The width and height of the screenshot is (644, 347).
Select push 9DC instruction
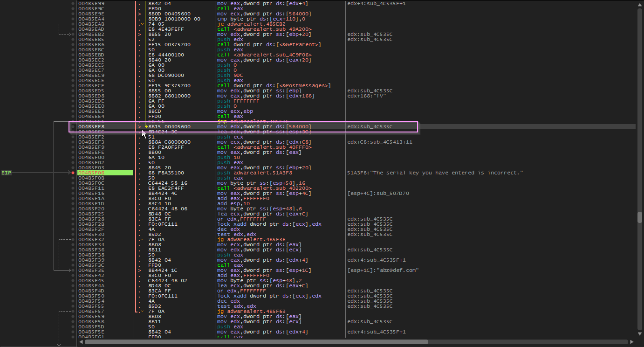(x=230, y=75)
